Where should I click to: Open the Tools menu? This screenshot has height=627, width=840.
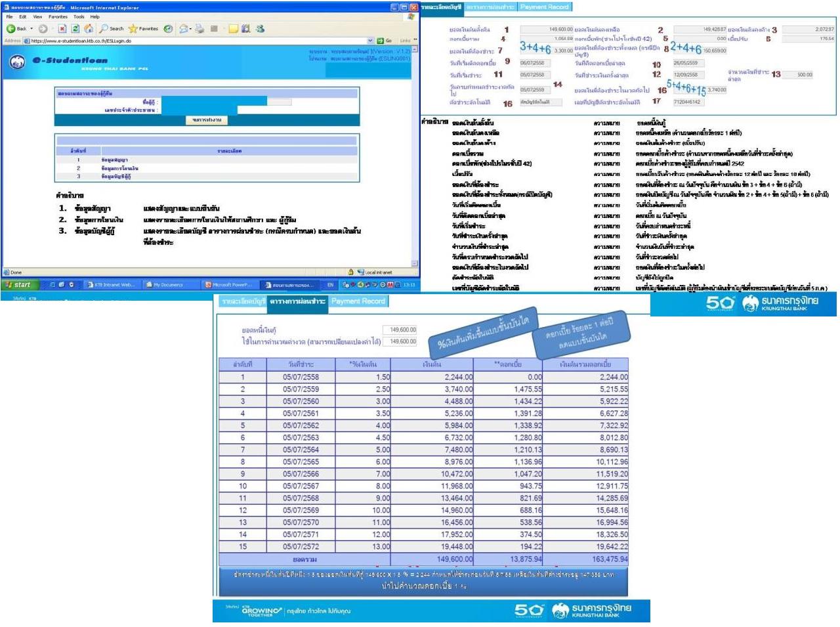click(x=79, y=17)
